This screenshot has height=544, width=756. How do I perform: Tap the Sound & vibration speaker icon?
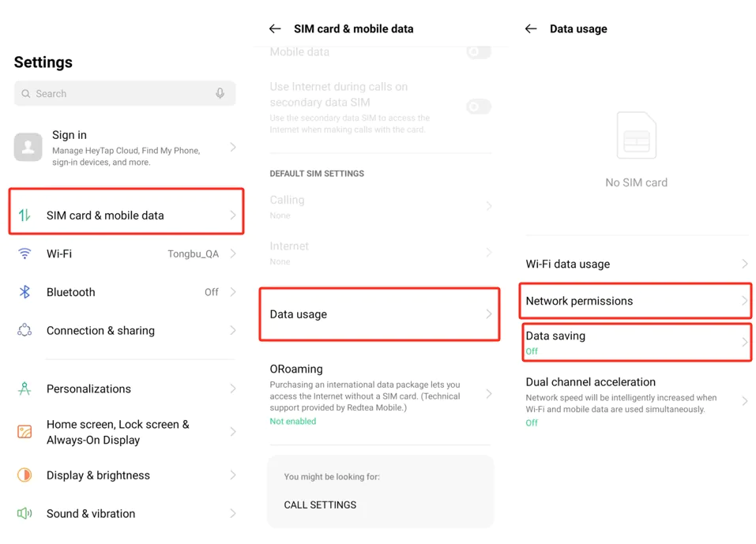(24, 513)
